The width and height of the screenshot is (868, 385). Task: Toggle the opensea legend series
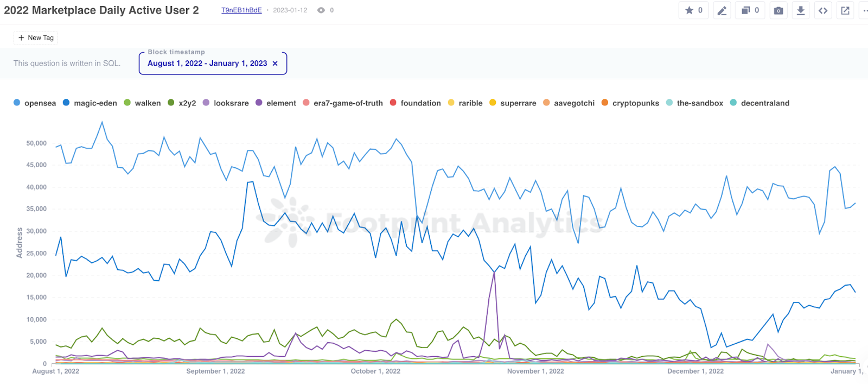point(35,103)
